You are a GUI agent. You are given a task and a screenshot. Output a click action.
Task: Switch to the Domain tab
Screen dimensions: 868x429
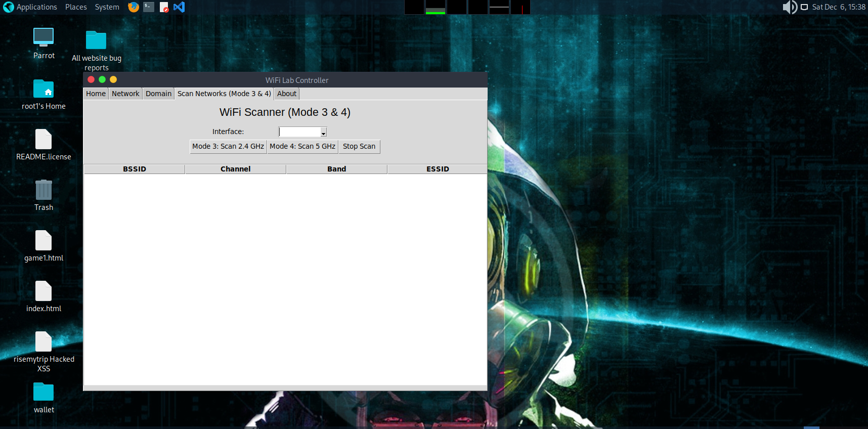pos(159,94)
